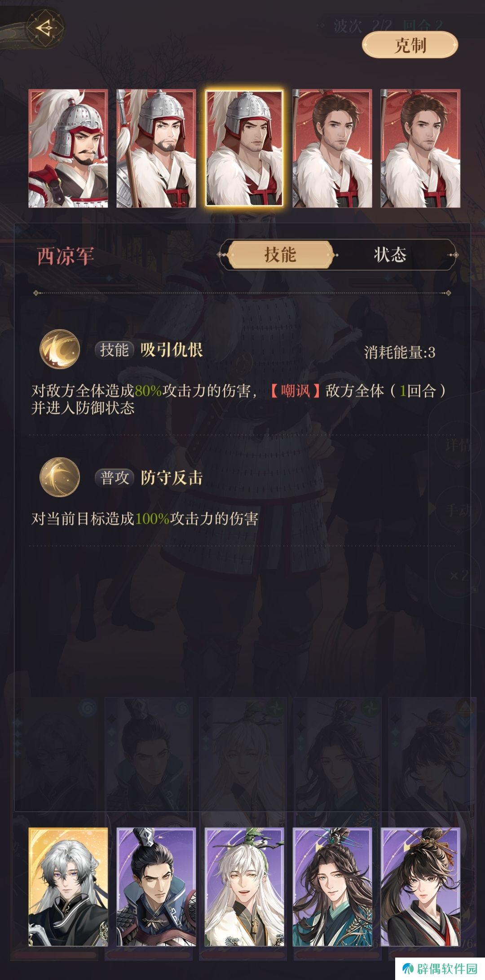Tap the back arrow icon

44,28
